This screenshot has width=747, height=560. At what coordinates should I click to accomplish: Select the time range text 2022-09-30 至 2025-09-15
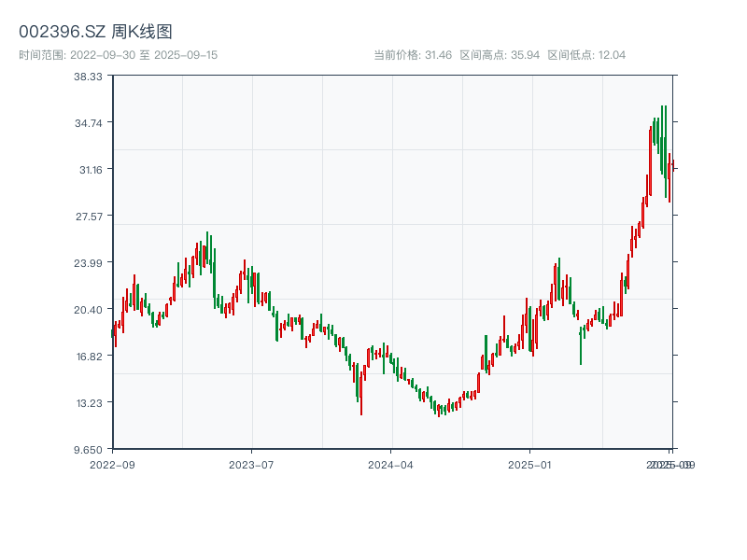144,55
